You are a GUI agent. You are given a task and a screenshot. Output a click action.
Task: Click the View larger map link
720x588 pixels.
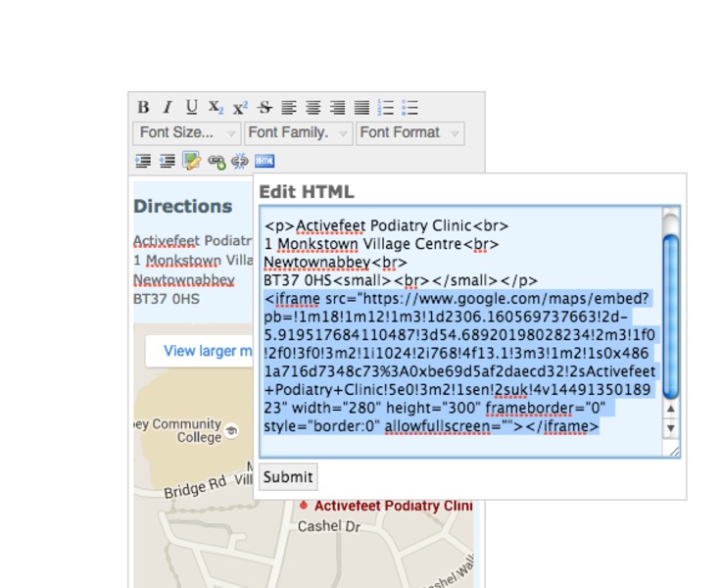(x=201, y=351)
